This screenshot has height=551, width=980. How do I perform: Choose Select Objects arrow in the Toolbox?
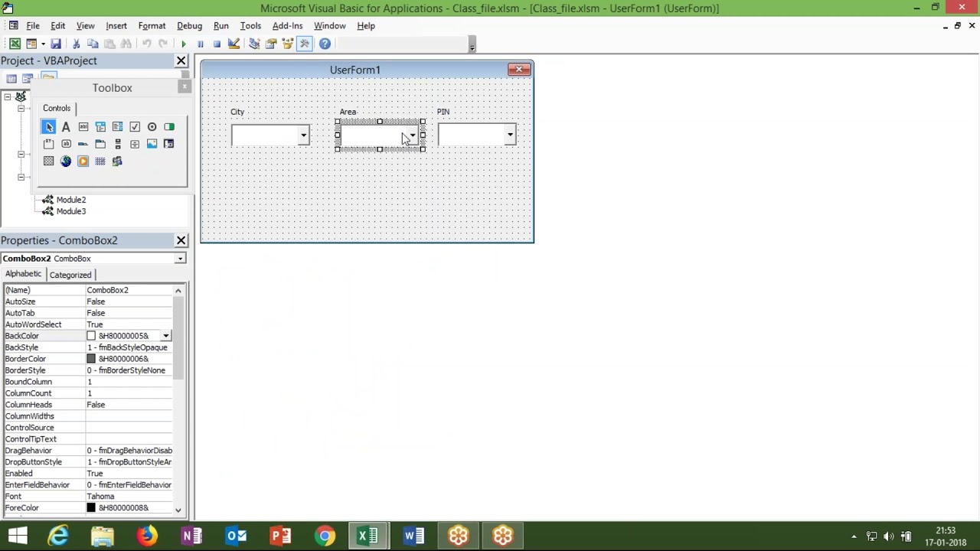pyautogui.click(x=49, y=127)
